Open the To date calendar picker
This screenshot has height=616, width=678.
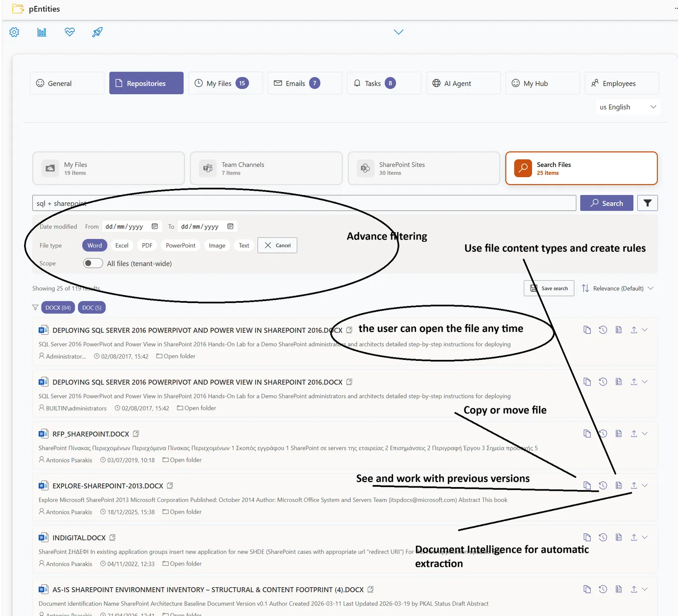[231, 226]
